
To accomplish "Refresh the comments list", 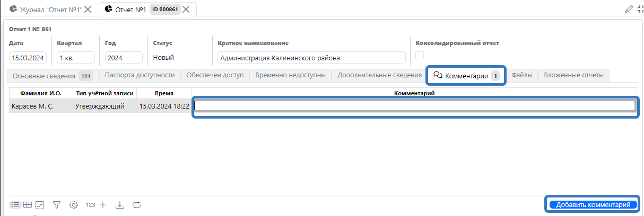I will pyautogui.click(x=137, y=204).
